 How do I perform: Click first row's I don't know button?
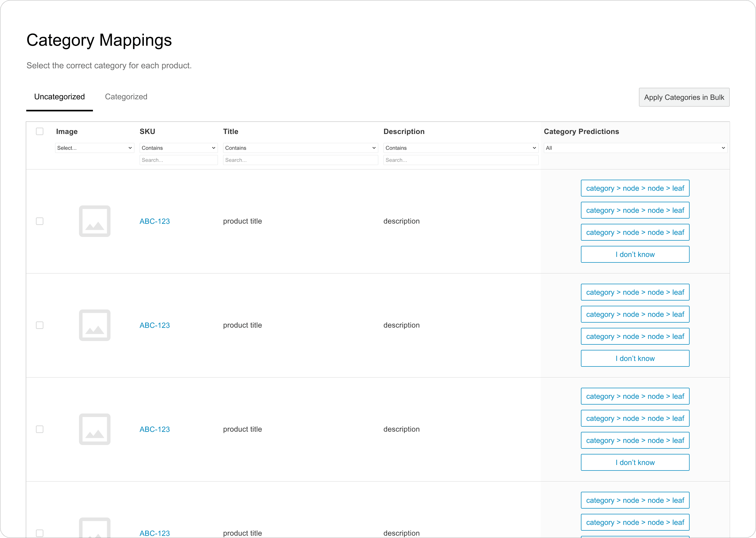(x=635, y=255)
